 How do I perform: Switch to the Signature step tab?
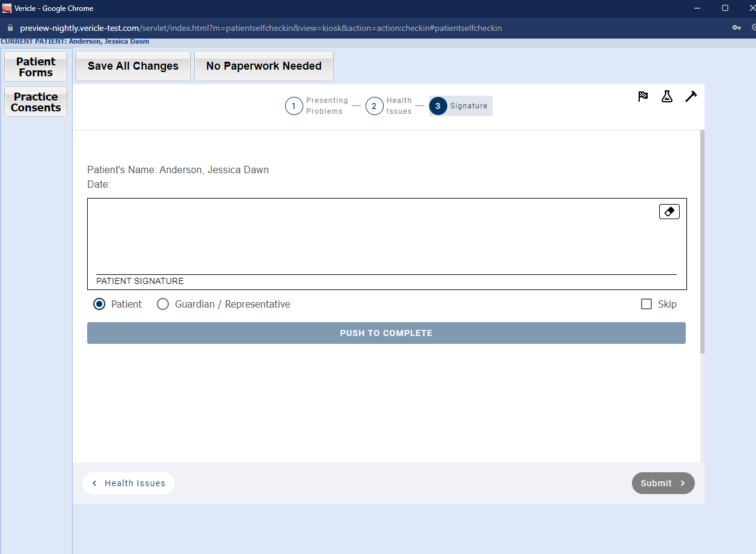pyautogui.click(x=461, y=106)
